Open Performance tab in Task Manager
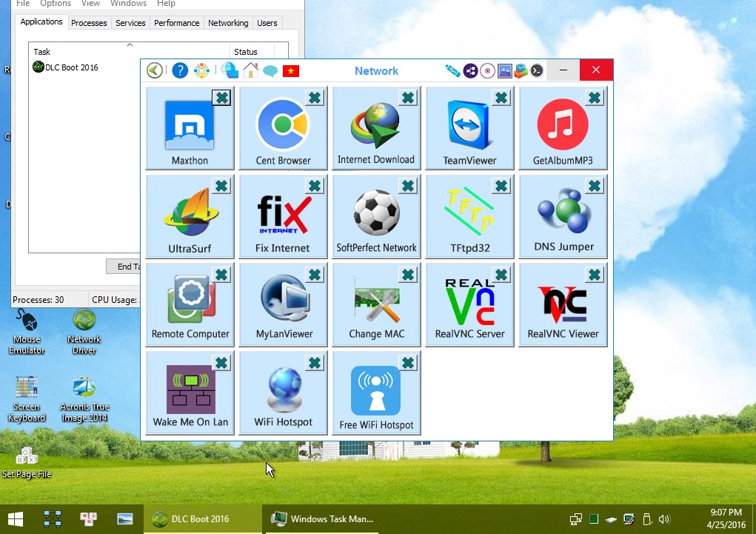The width and height of the screenshot is (756, 534). pos(176,23)
